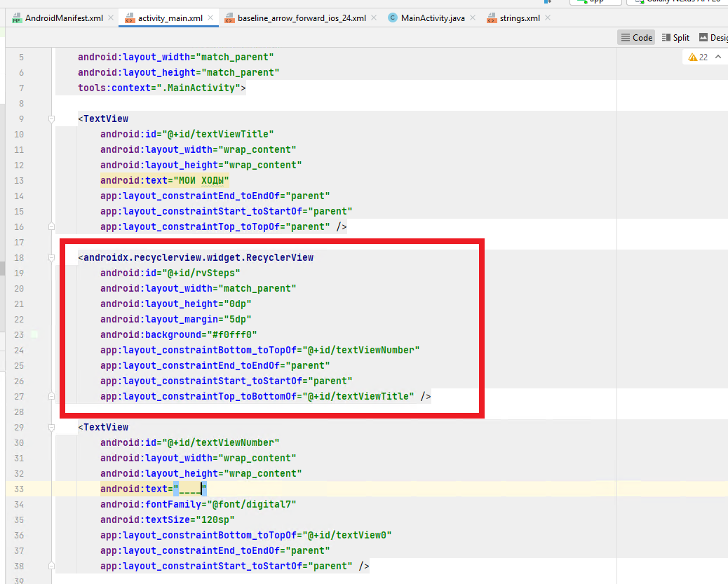
Task: Collapse fold marker at line 38
Action: tap(51, 566)
